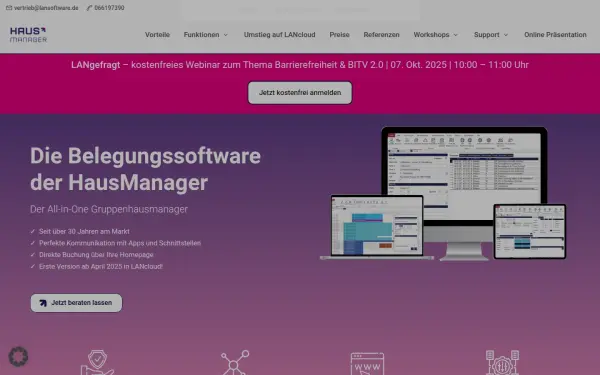
Task: Open the Vorteile menu item
Action: tap(157, 34)
